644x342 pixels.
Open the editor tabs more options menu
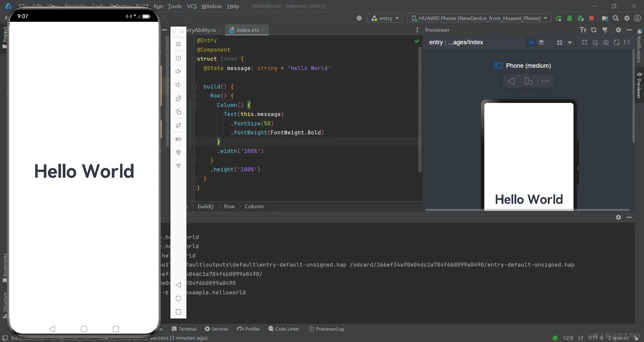pyautogui.click(x=417, y=30)
